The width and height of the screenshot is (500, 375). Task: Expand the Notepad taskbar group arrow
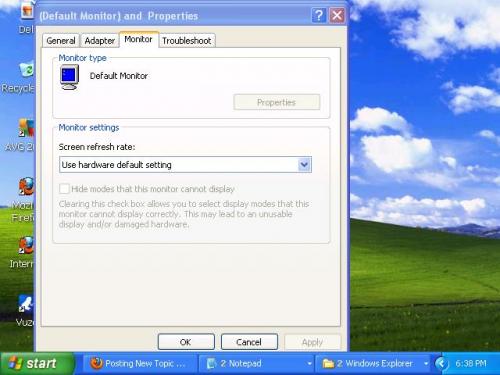point(309,363)
